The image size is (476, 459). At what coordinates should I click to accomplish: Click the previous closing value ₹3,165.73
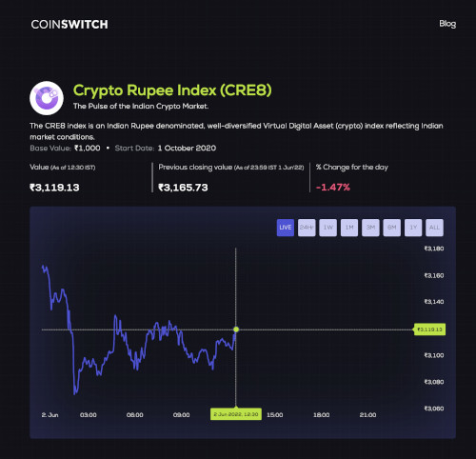click(x=183, y=188)
